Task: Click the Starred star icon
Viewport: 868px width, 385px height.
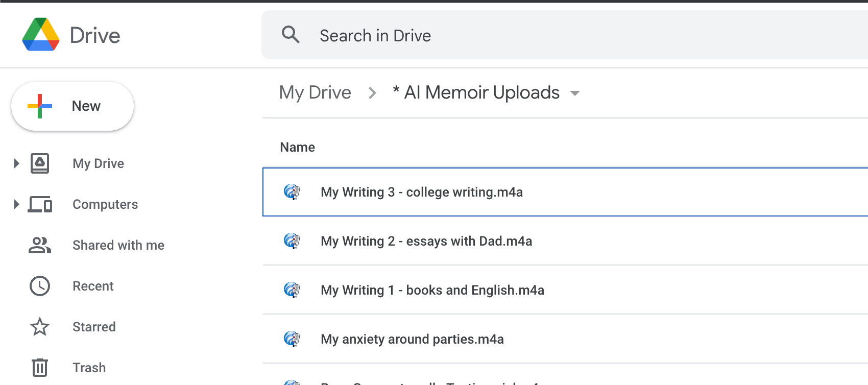Action: point(40,327)
